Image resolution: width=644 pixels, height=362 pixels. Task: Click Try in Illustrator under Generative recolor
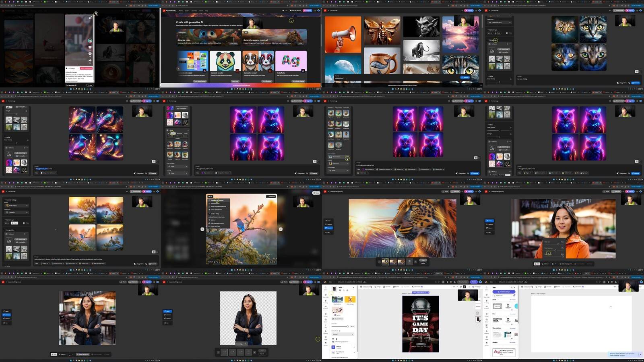[266, 81]
